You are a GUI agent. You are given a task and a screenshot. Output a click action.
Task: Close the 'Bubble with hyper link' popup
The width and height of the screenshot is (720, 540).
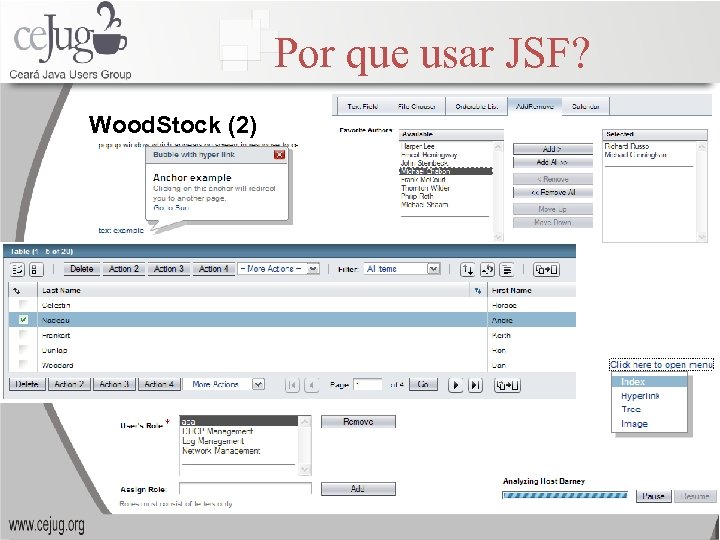pyautogui.click(x=279, y=155)
